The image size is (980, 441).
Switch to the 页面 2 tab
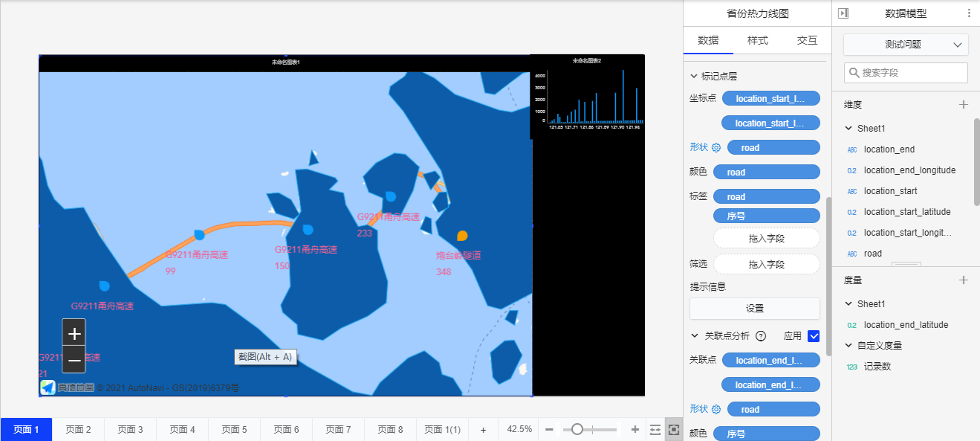point(78,430)
